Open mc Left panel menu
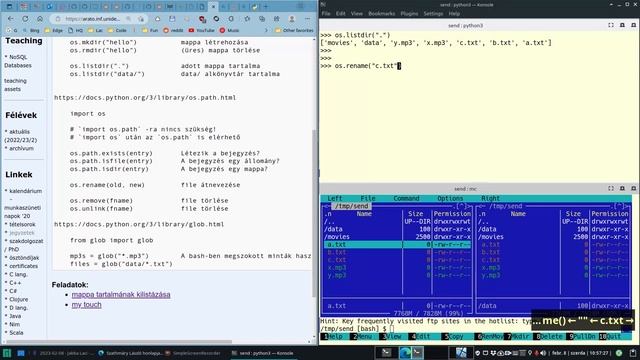Viewport: 640px width, 360px height. [x=335, y=198]
